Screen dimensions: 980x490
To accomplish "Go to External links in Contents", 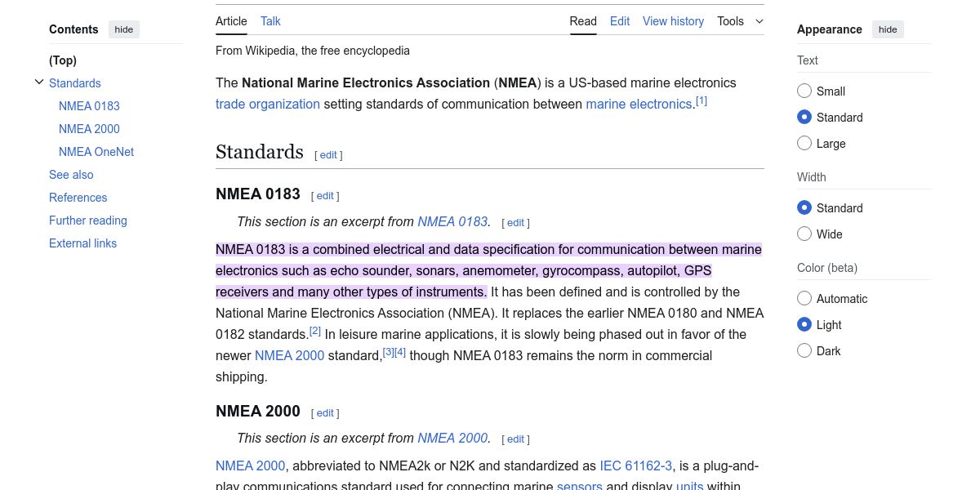I will [82, 243].
